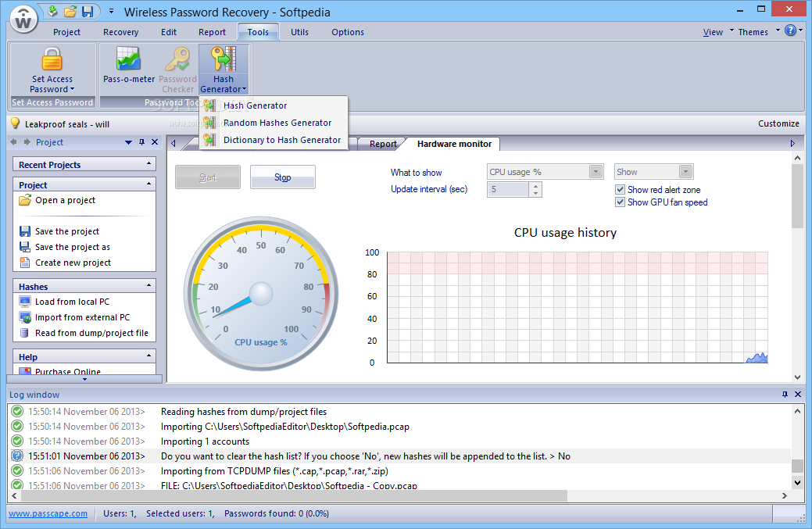Choose Hash Generator from dropdown menu
Viewport: 812px width, 529px height.
coord(274,105)
